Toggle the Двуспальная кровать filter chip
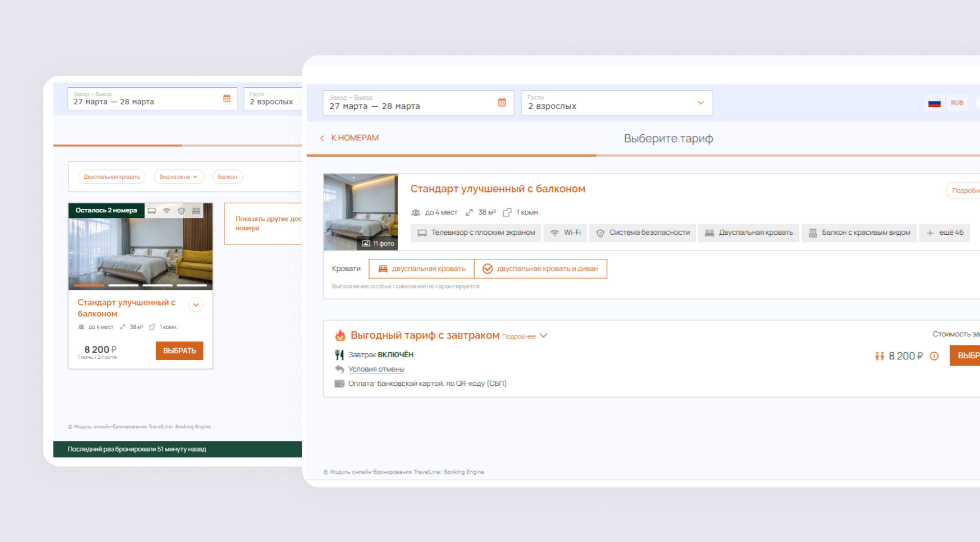 (x=112, y=177)
